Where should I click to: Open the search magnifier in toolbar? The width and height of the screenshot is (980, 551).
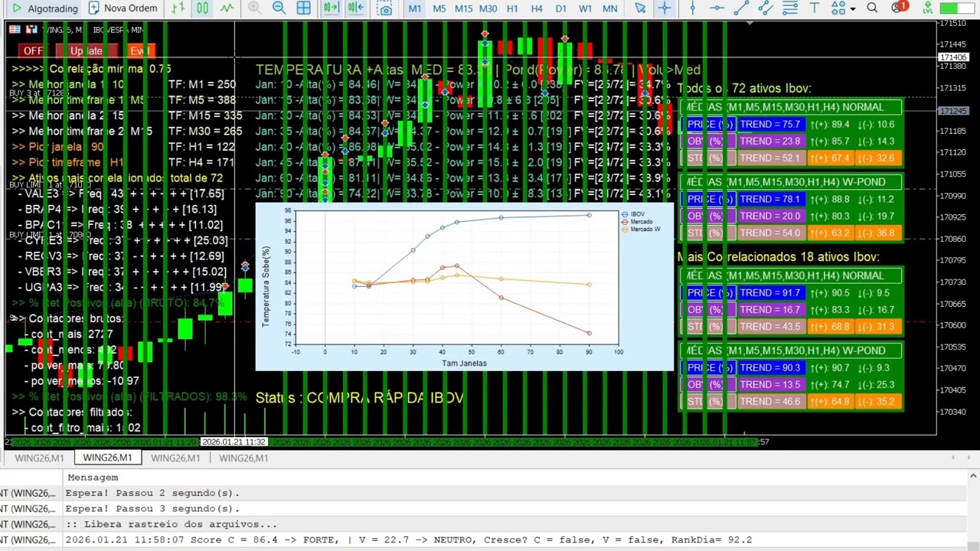click(x=872, y=8)
